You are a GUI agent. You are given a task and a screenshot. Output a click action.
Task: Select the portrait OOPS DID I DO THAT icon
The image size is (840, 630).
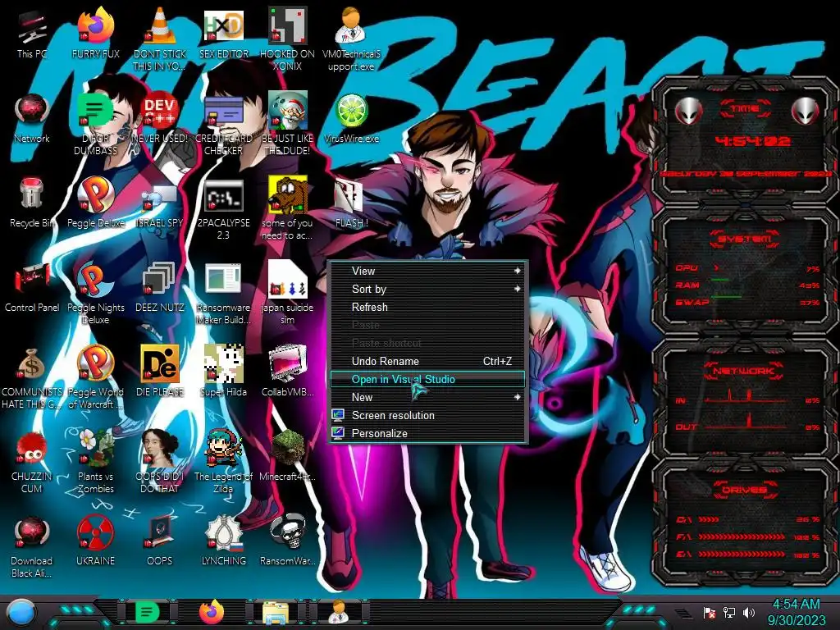pyautogui.click(x=160, y=462)
